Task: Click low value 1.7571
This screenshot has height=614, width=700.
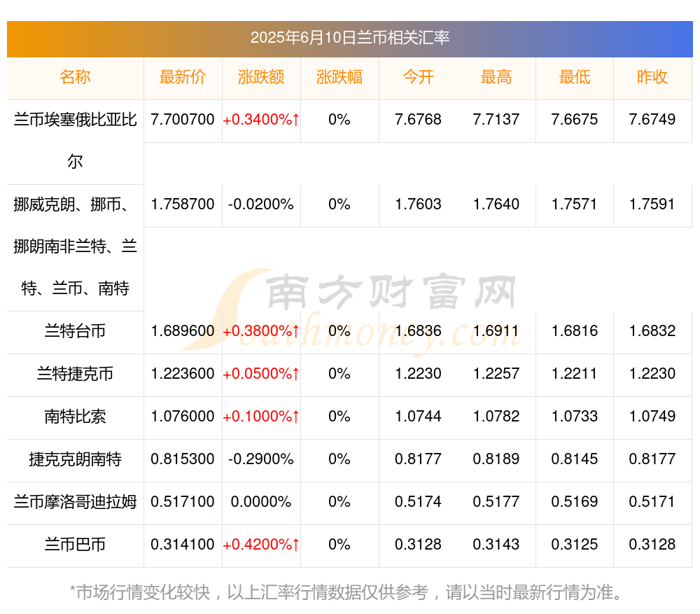Action: [575, 204]
